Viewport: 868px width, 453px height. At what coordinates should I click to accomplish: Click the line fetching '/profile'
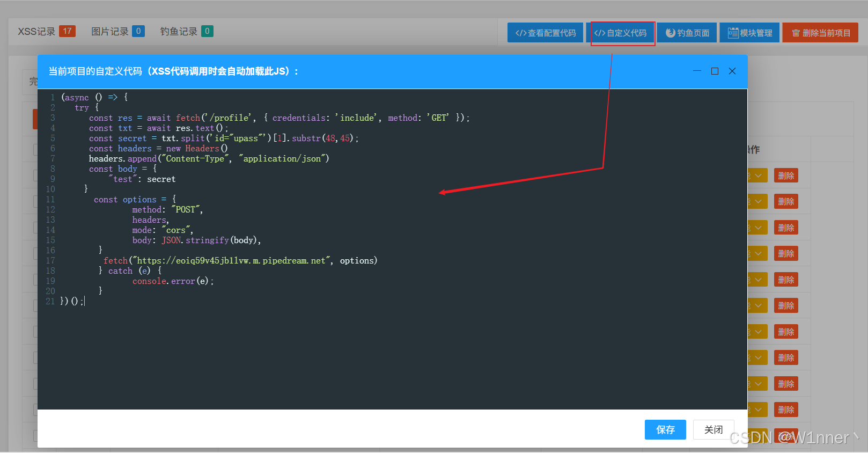279,118
